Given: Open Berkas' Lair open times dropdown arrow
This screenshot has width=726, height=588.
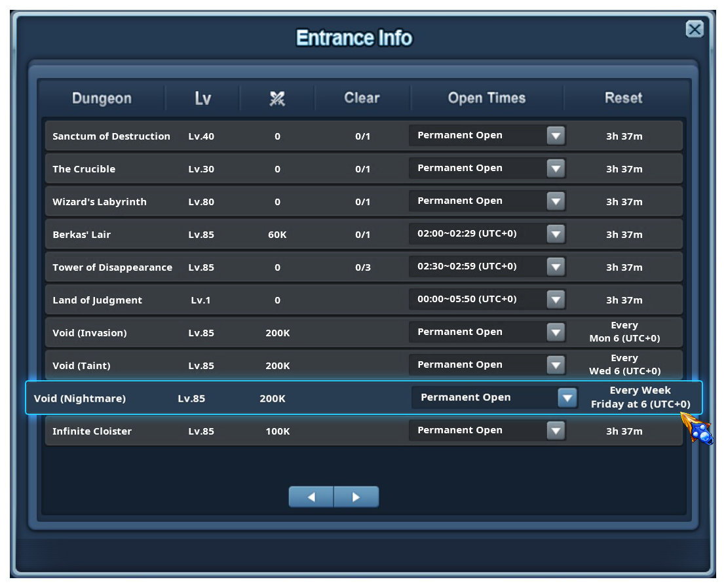Looking at the screenshot, I should [556, 234].
